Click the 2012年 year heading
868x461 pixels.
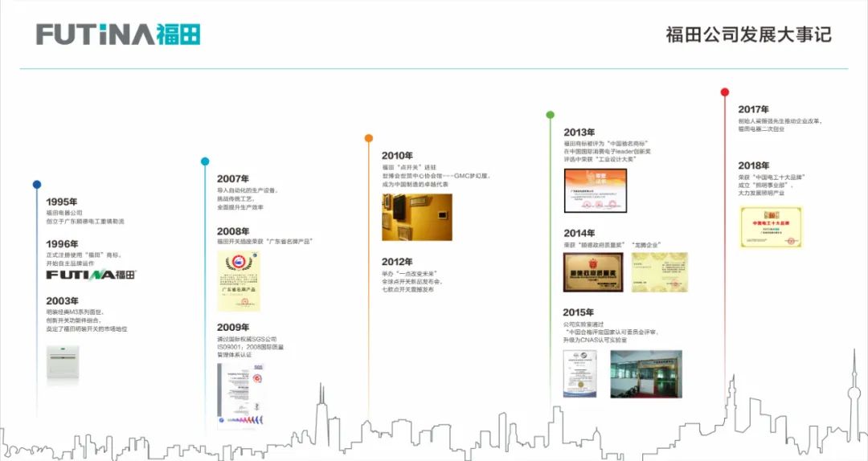click(397, 262)
